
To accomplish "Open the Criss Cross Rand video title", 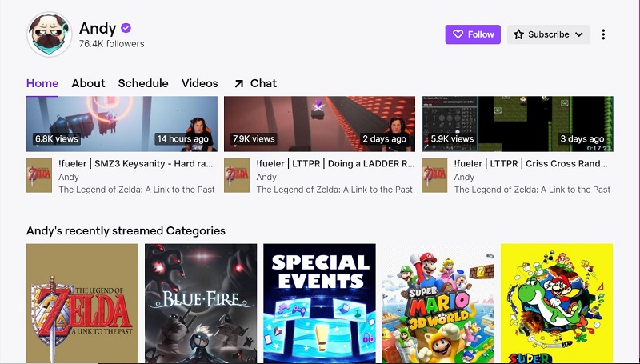I will pyautogui.click(x=530, y=164).
